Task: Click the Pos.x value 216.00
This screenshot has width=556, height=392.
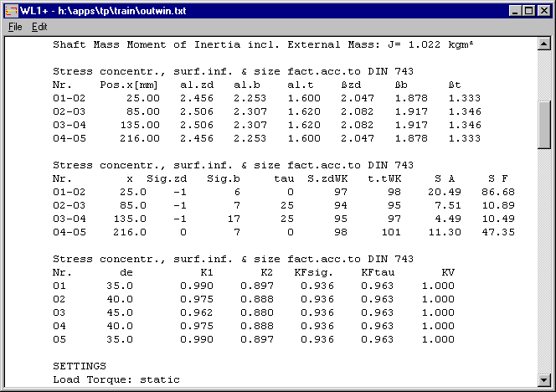Action: 120,138
